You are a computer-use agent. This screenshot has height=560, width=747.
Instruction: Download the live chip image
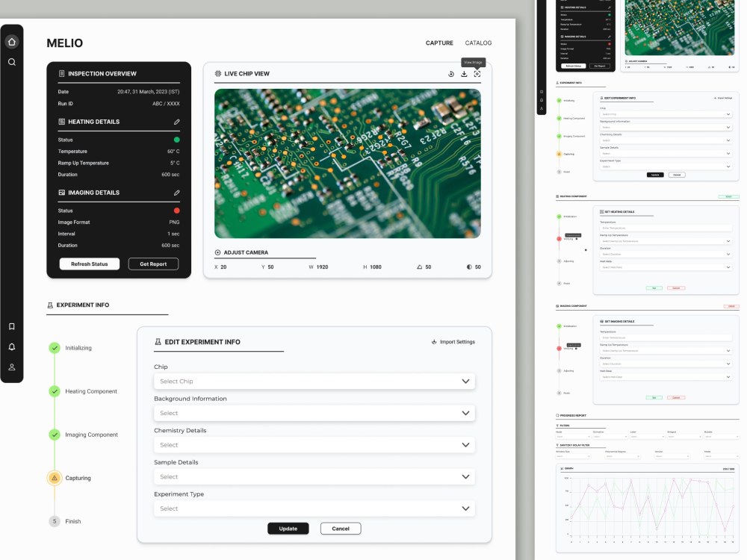pyautogui.click(x=464, y=74)
